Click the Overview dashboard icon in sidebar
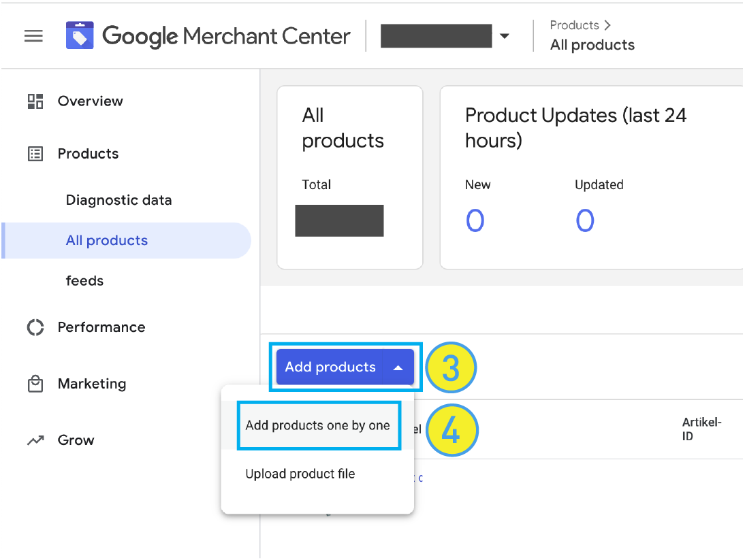Viewport: 745px width, 560px height. [35, 101]
